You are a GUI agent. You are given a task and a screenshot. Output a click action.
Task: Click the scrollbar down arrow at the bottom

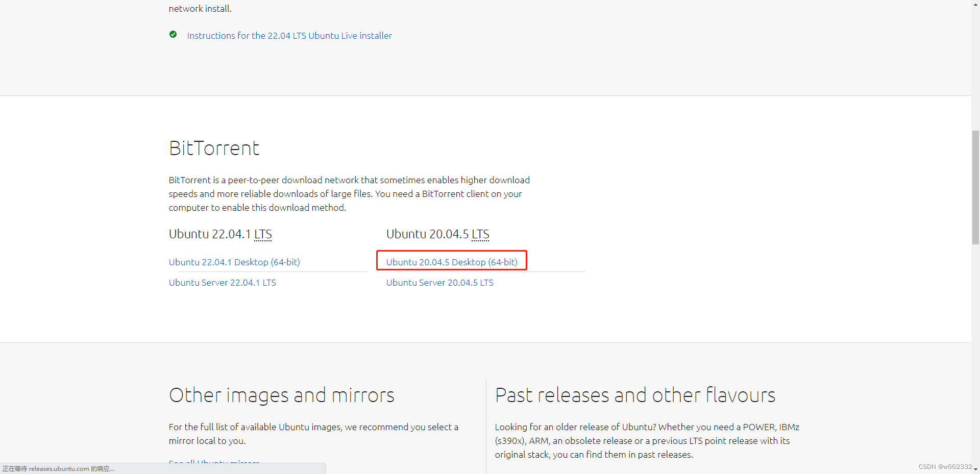pyautogui.click(x=975, y=469)
